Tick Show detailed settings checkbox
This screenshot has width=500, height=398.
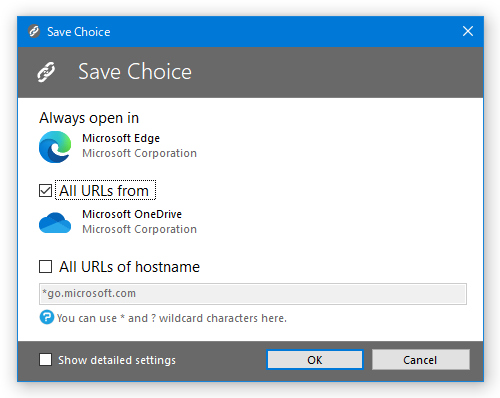pyautogui.click(x=45, y=360)
